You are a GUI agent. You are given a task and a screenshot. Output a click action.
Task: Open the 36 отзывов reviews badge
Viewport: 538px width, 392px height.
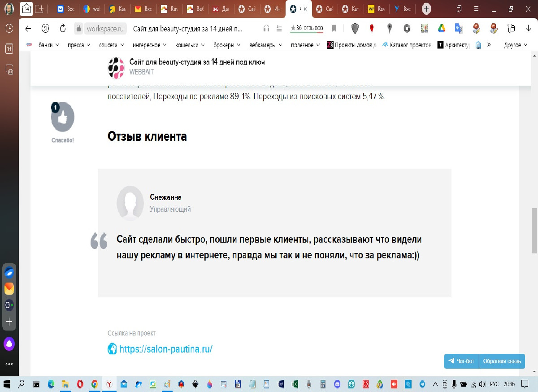click(307, 28)
